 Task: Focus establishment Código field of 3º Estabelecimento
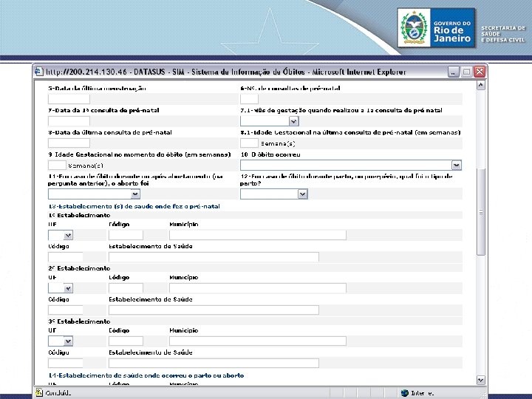pos(66,363)
